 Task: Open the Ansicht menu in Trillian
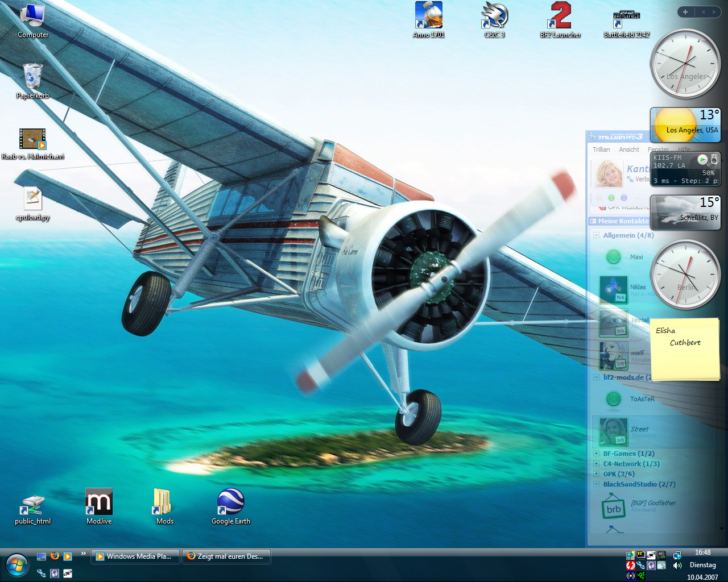pyautogui.click(x=629, y=149)
